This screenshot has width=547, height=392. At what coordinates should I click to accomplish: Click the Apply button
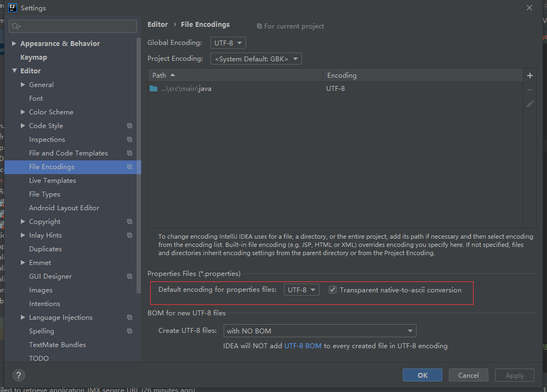coord(515,375)
